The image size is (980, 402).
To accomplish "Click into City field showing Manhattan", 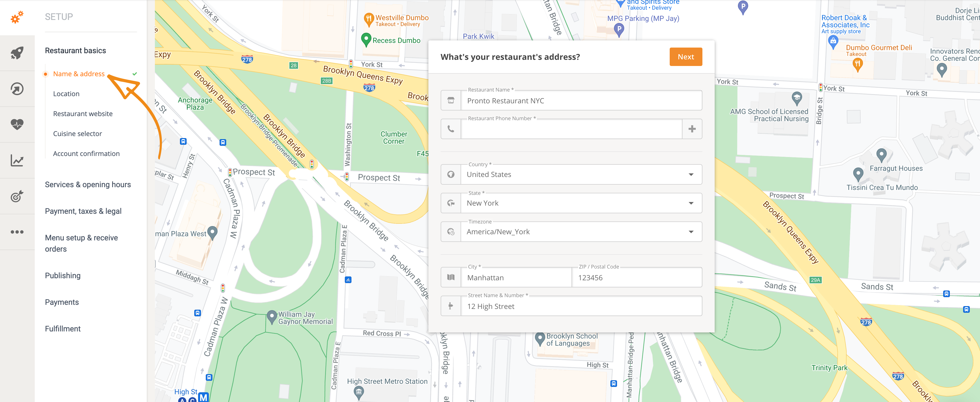I will point(516,277).
